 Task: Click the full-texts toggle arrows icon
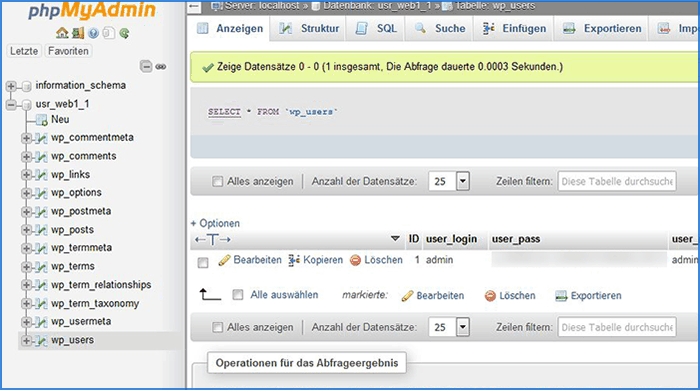212,240
